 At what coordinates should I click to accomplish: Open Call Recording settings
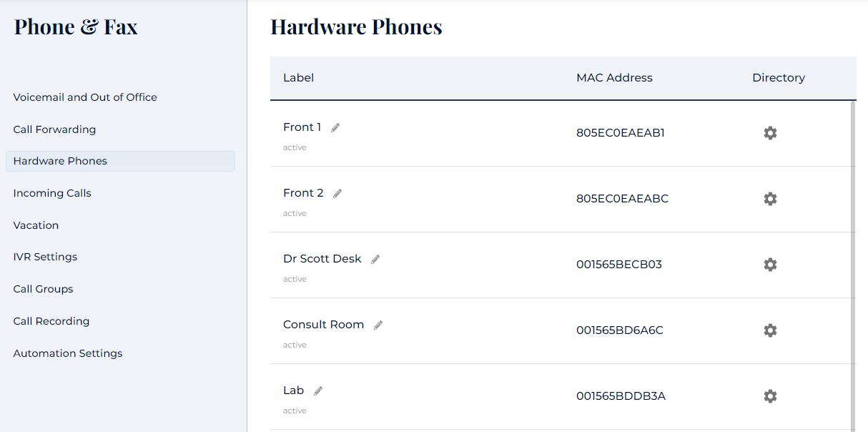click(51, 321)
